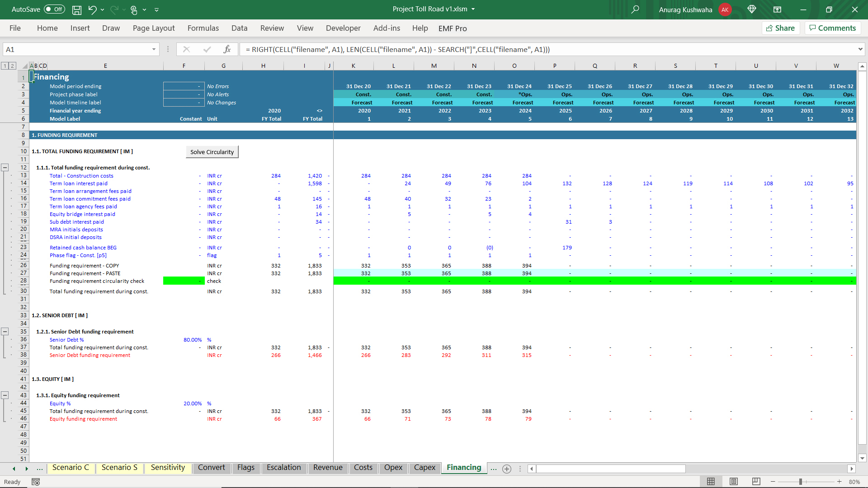Viewport: 868px width, 488px height.
Task: Collapse row group at row 12
Action: pyautogui.click(x=5, y=168)
